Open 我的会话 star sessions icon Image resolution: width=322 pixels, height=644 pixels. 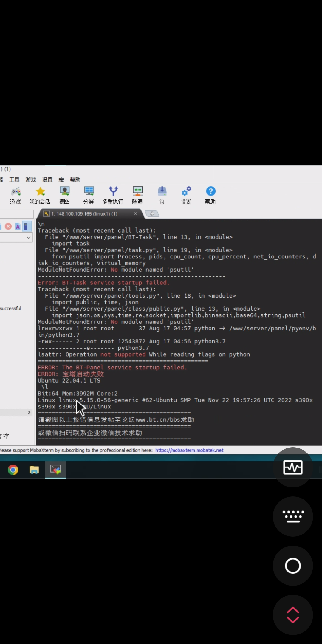click(x=40, y=196)
